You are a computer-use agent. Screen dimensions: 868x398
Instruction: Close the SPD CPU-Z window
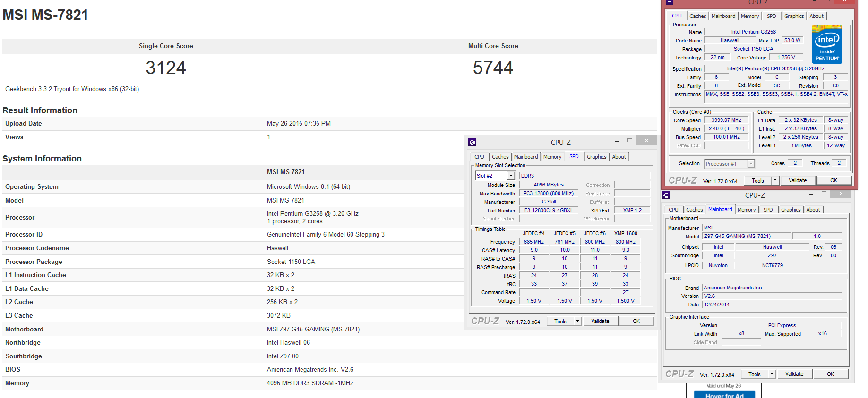click(x=646, y=140)
